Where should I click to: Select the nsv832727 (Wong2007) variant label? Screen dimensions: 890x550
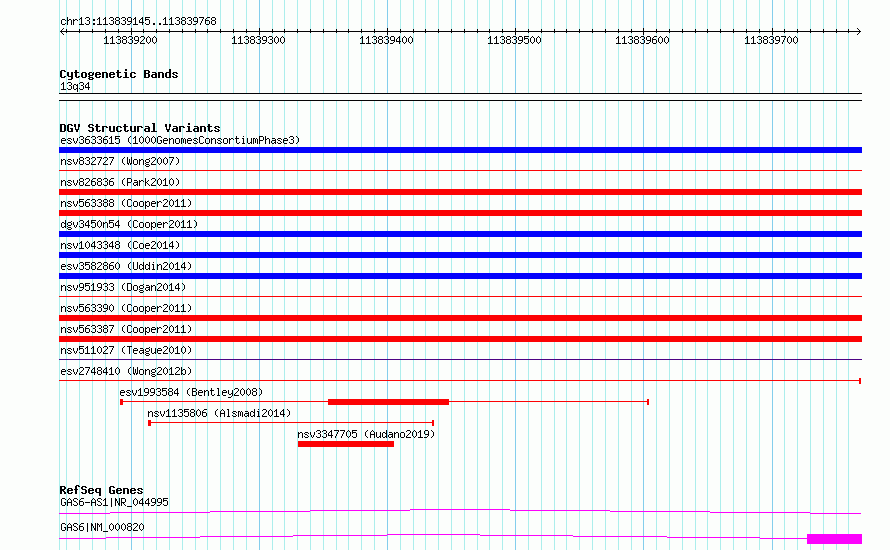[120, 161]
